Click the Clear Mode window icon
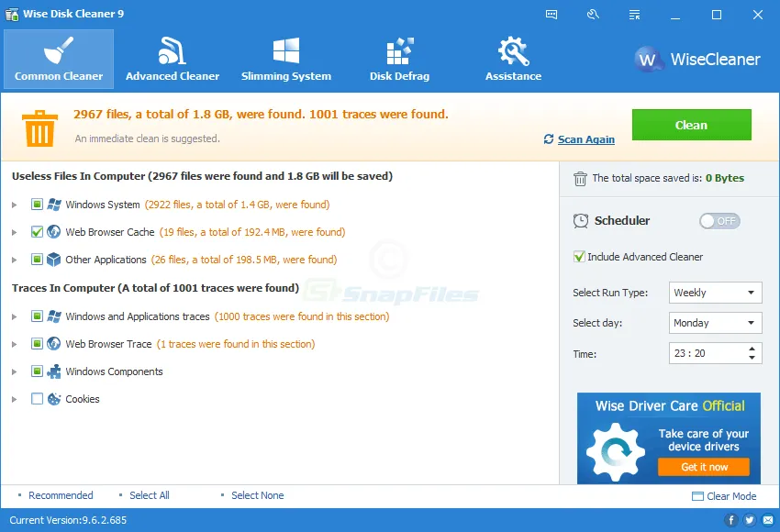780x532 pixels. tap(697, 496)
